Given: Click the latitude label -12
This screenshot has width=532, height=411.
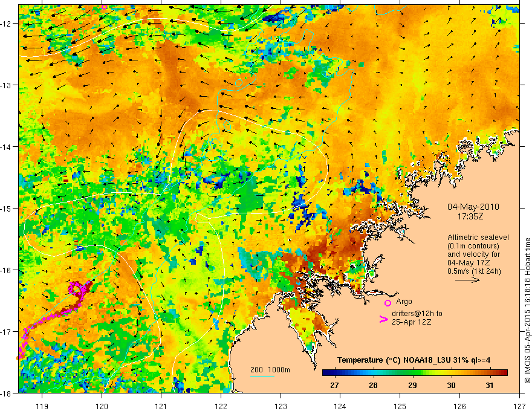Looking at the screenshot, I should tap(6, 24).
